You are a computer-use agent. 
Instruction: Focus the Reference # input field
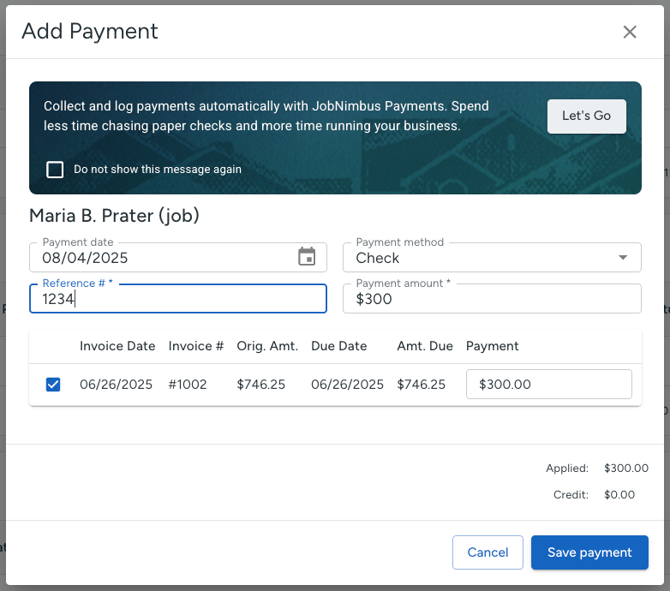pos(178,299)
